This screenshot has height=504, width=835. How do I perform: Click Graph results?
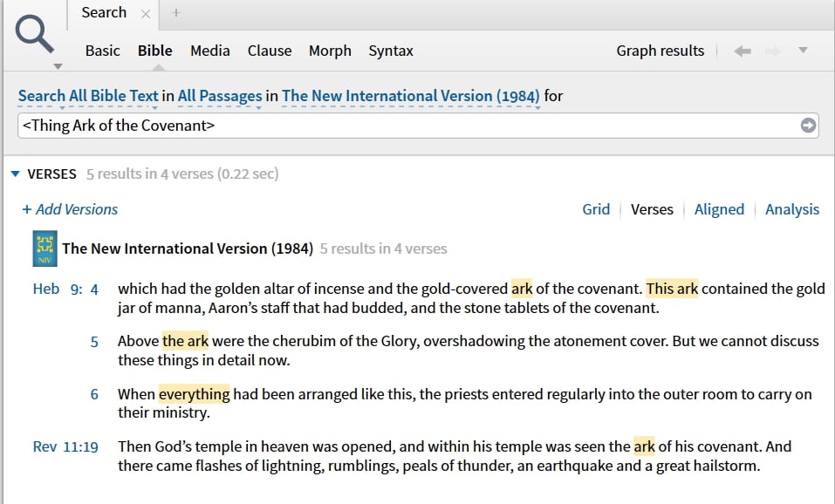(x=660, y=51)
